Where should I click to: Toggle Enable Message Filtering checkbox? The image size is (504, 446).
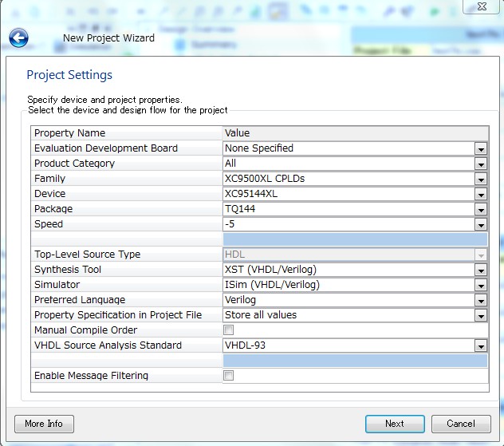pos(229,375)
